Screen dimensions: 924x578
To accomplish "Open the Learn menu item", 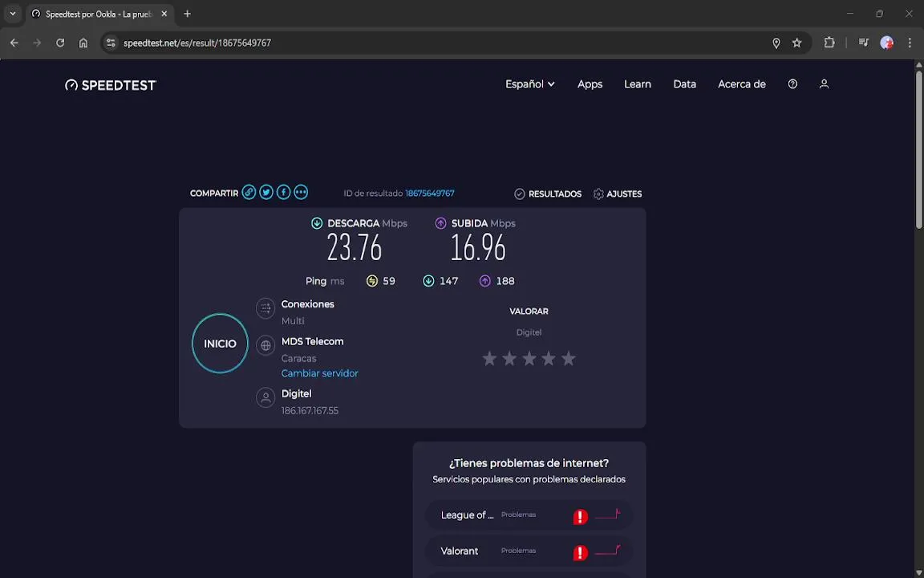I will [x=638, y=83].
